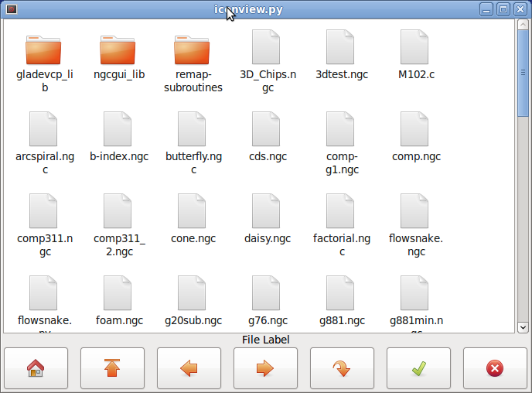Click the g76.ngc file icon
Screen dimensions: 532x393
click(x=267, y=294)
